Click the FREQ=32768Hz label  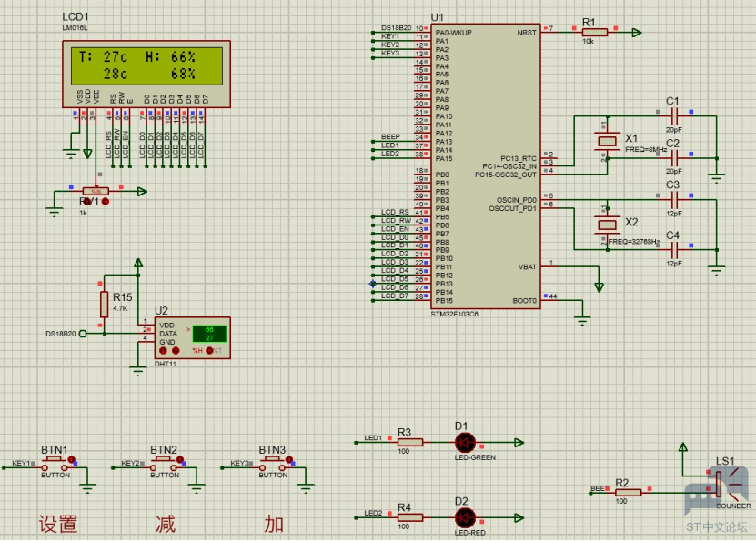[x=633, y=241]
